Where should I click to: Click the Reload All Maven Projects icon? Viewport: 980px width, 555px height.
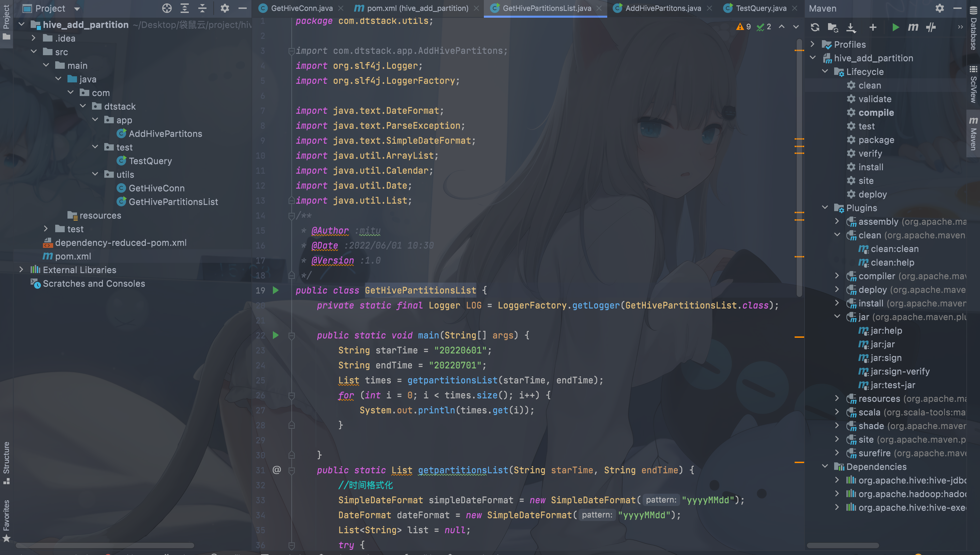pos(815,27)
